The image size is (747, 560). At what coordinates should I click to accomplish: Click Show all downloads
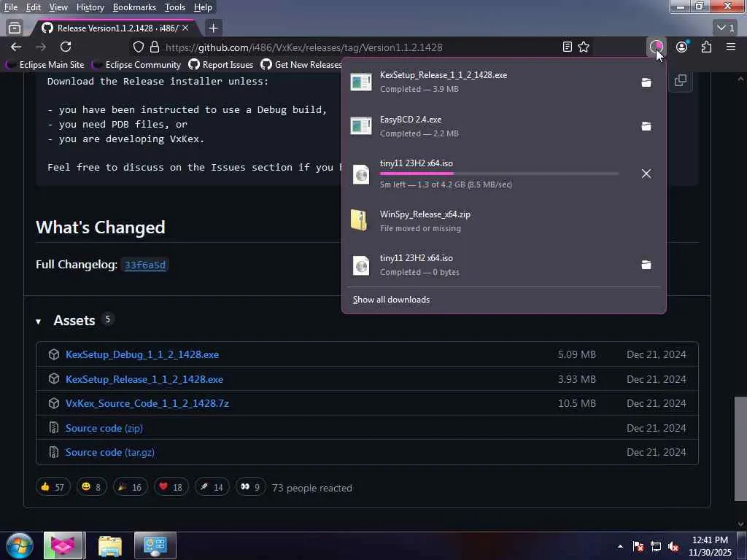click(391, 300)
